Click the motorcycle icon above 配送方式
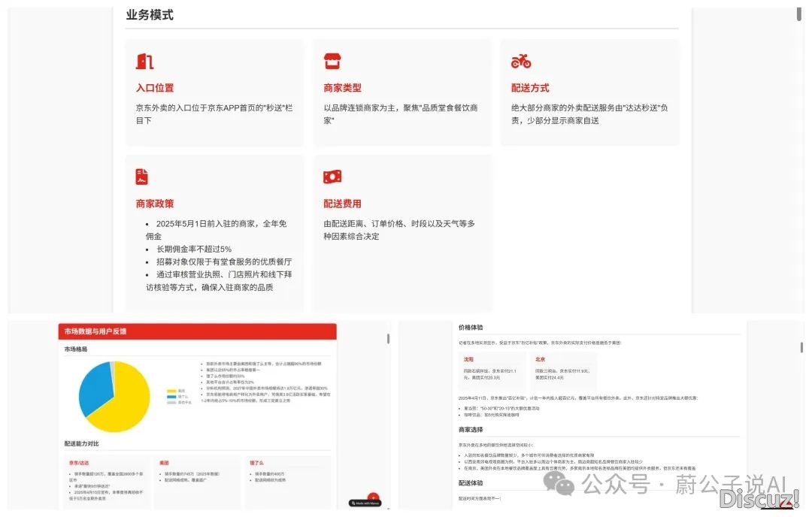The width and height of the screenshot is (812, 517). point(521,61)
